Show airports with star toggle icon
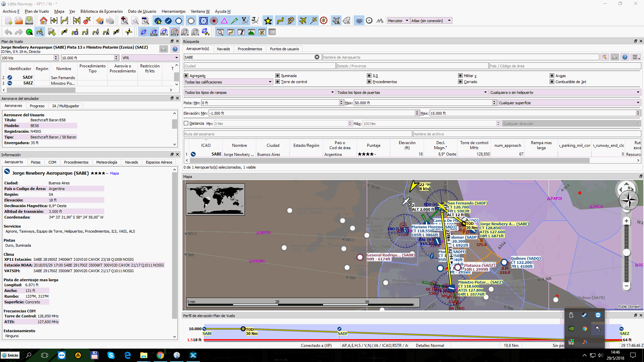 [158, 21]
